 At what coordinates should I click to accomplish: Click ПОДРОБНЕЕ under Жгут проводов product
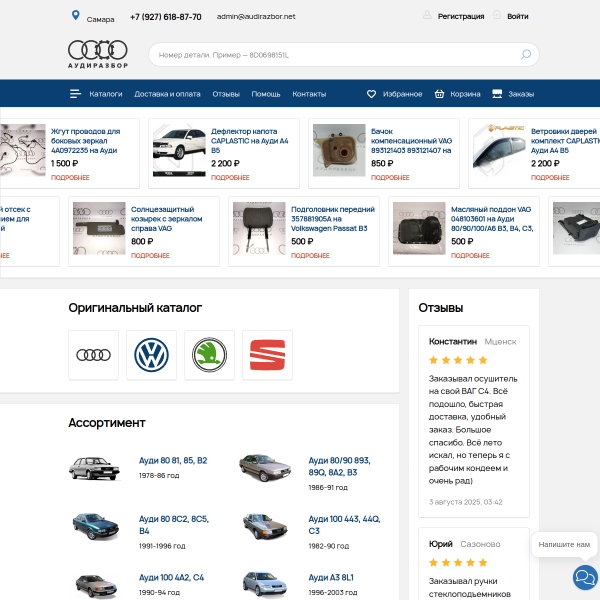click(70, 178)
